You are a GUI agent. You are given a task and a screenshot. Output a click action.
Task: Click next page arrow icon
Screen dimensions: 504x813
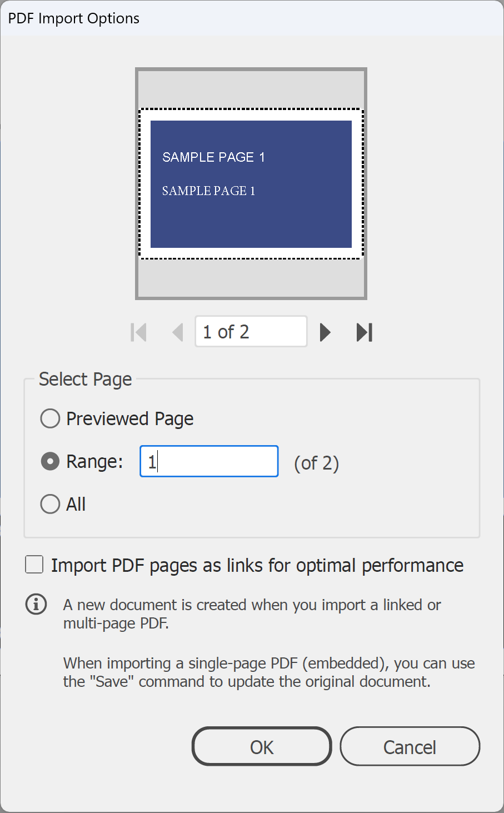tap(325, 332)
